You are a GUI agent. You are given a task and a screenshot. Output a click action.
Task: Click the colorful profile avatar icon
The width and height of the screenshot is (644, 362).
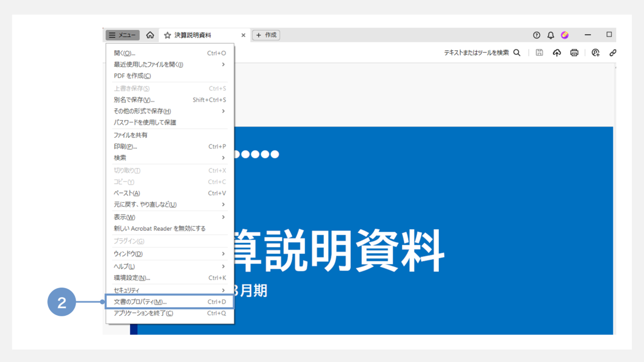click(x=565, y=35)
